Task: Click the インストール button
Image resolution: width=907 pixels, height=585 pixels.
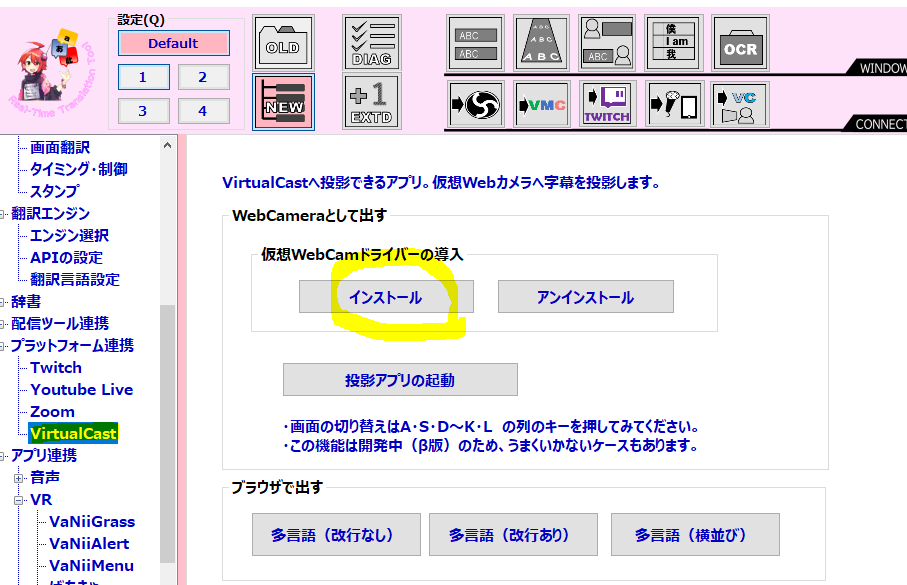Action: [x=386, y=297]
